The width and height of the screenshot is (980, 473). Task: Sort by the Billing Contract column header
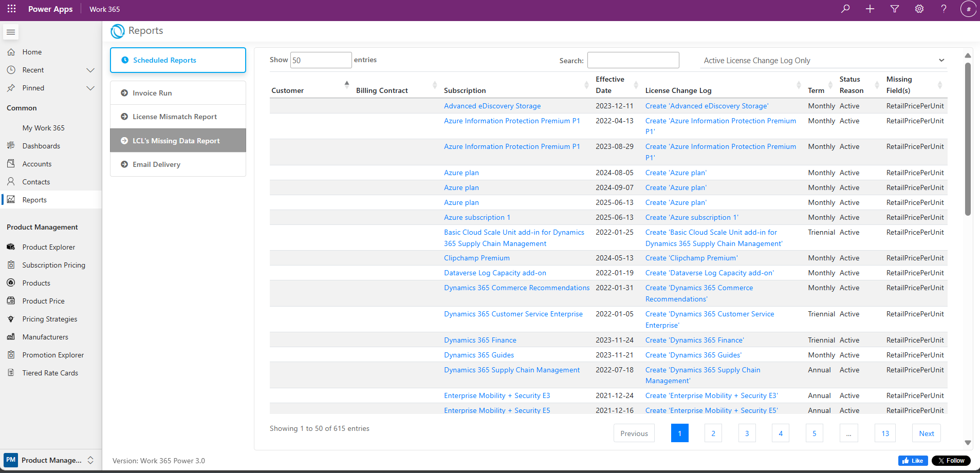tap(396, 85)
